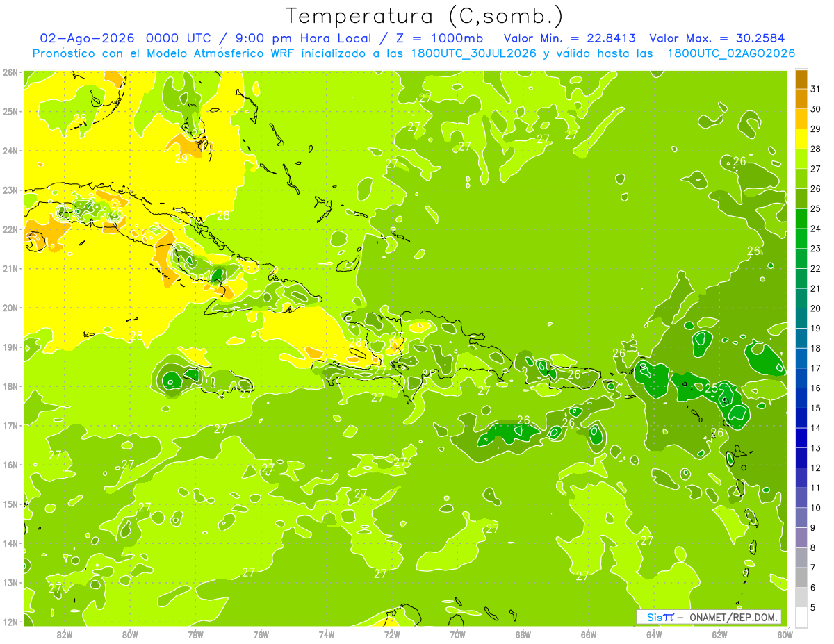Click the "76W" longitude axis label
This screenshot has width=834, height=644.
coord(261,634)
